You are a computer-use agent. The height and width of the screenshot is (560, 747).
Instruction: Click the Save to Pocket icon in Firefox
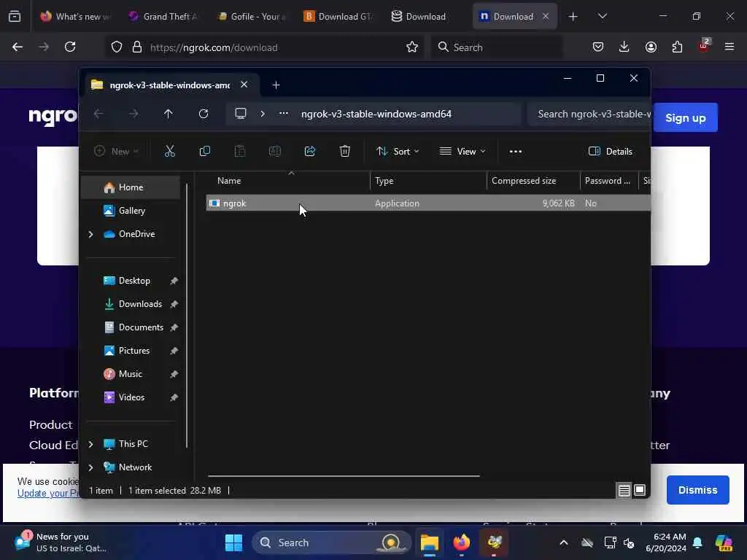(598, 47)
